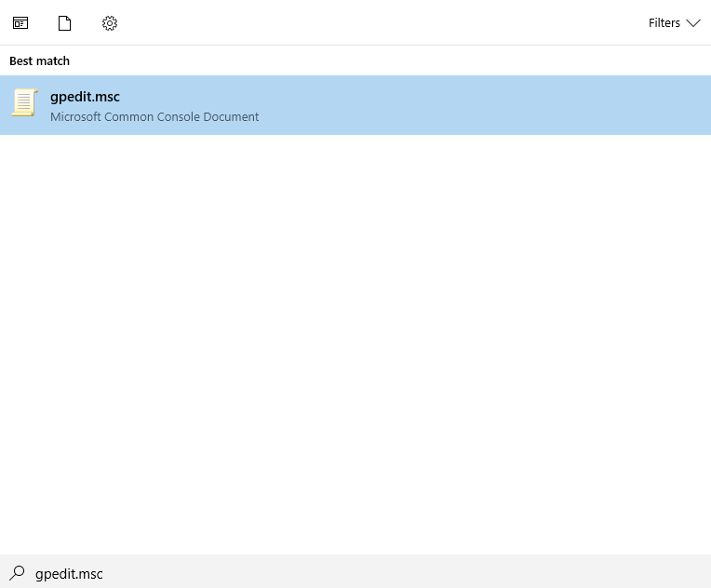
Task: Place cursor after gpedit.msc search text
Action: [x=103, y=574]
